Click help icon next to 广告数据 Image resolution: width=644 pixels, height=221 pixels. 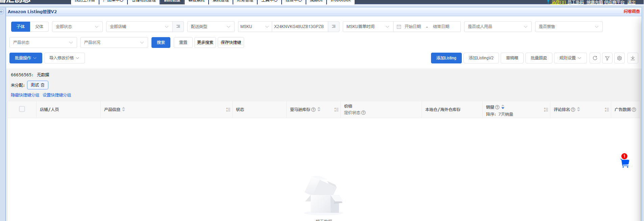pos(634,110)
